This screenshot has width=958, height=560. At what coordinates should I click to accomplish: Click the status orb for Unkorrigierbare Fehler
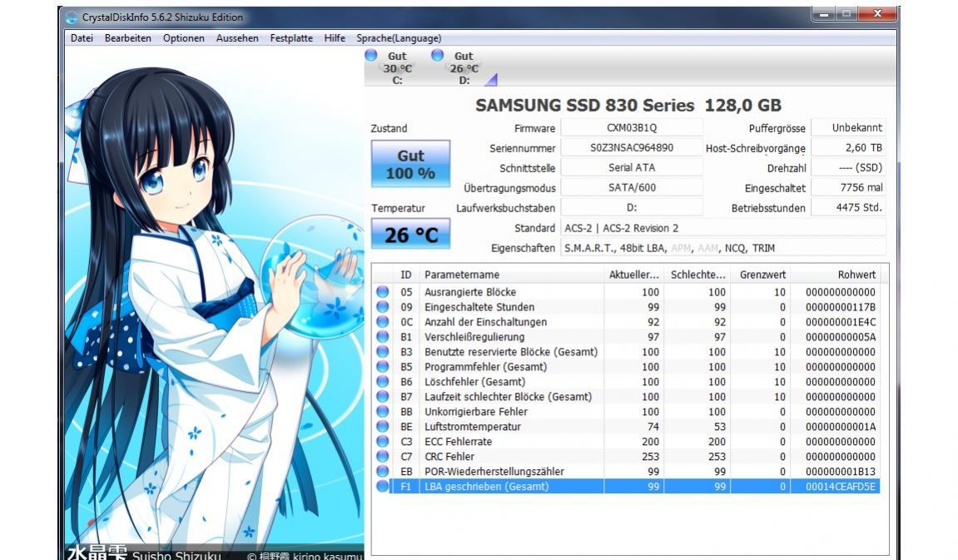point(383,412)
